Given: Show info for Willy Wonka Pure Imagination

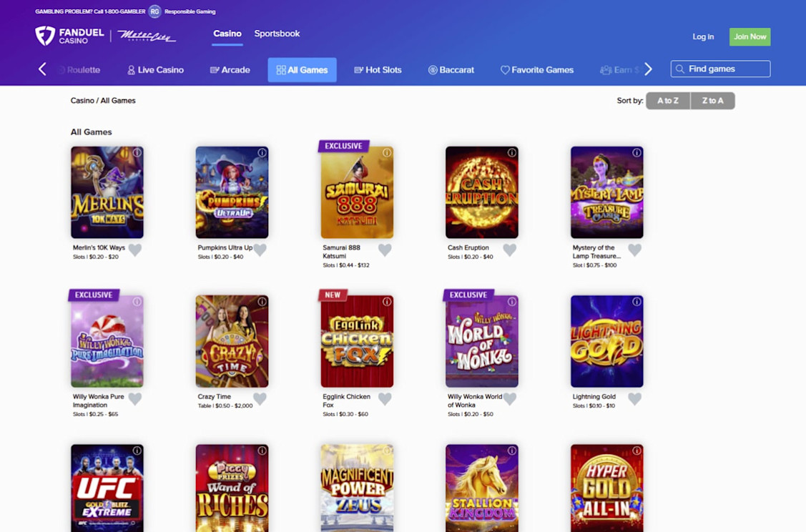Looking at the screenshot, I should pyautogui.click(x=137, y=302).
